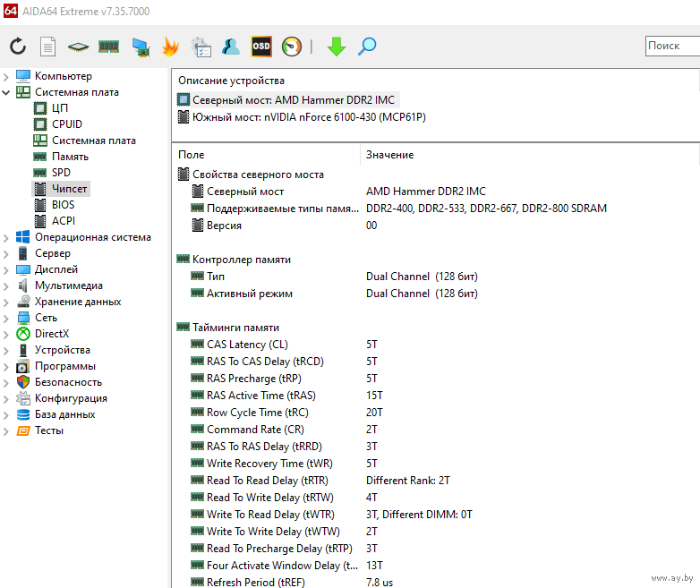Select the CAS Latency (CL) row
The image size is (700, 588).
247,345
